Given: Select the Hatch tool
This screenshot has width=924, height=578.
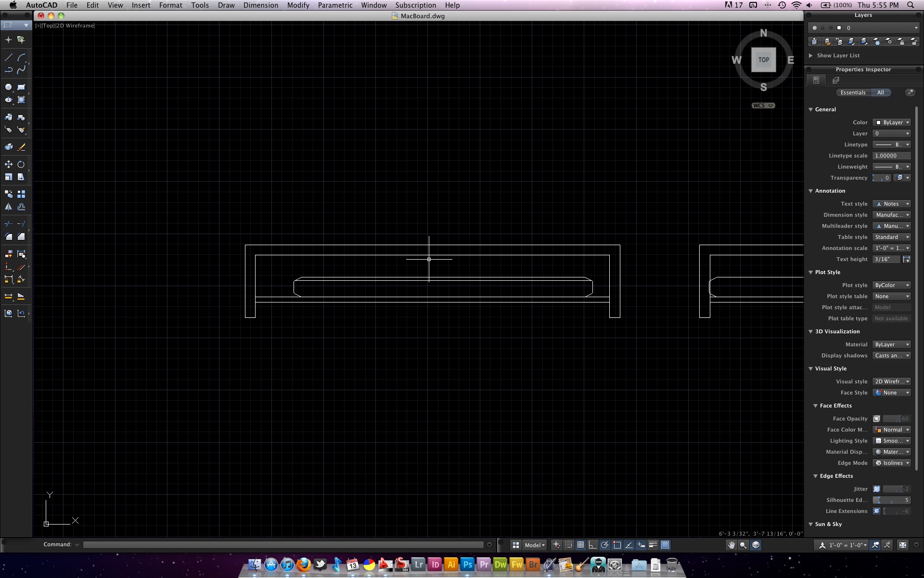Looking at the screenshot, I should click(x=21, y=100).
